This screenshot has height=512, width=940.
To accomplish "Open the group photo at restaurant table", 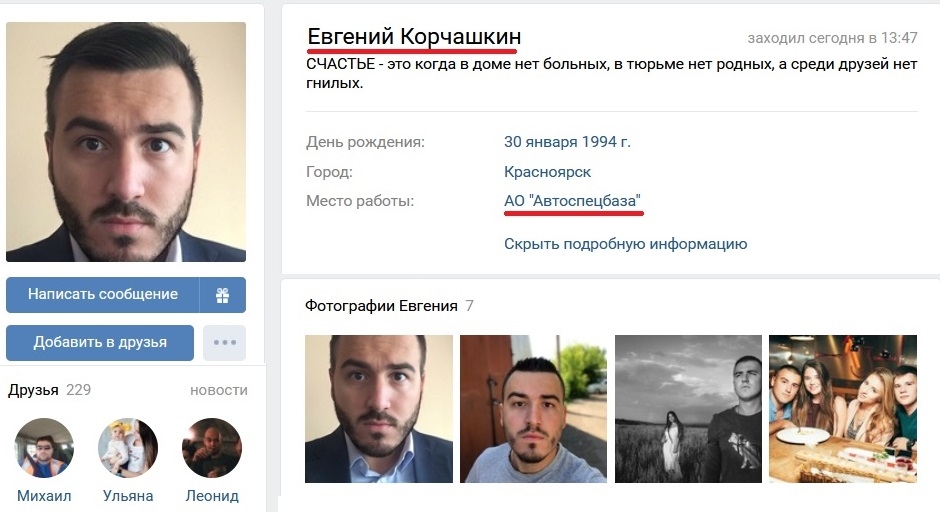I will tap(843, 409).
